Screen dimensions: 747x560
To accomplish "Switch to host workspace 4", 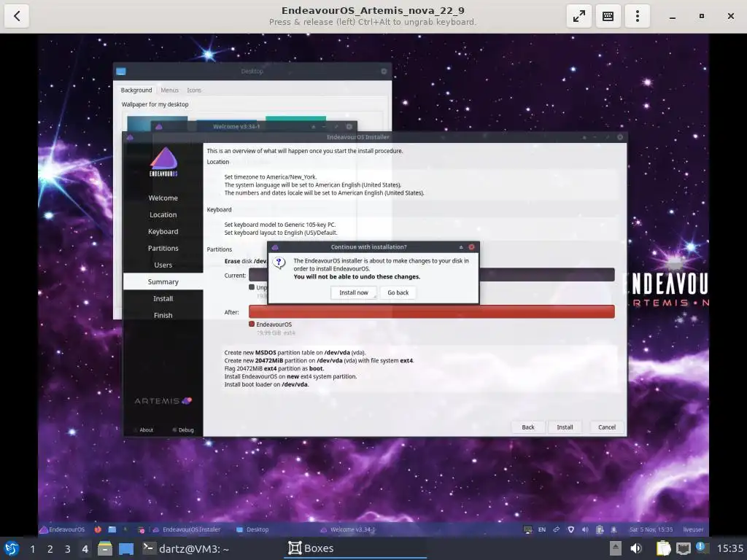I will tap(85, 549).
